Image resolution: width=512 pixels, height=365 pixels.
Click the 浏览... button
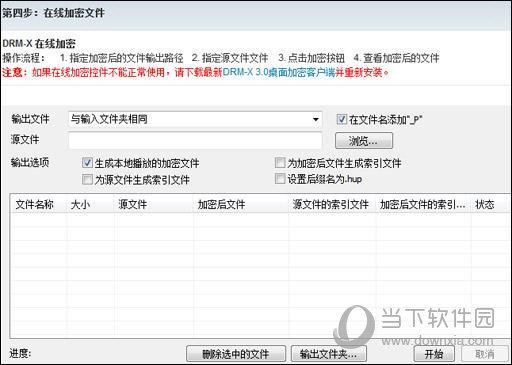point(364,141)
